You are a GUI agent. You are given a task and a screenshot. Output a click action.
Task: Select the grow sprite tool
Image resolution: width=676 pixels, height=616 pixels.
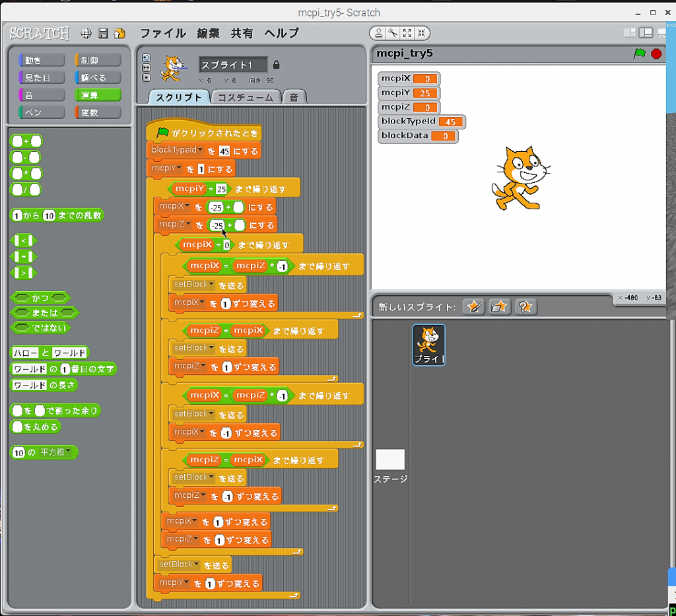pyautogui.click(x=407, y=33)
